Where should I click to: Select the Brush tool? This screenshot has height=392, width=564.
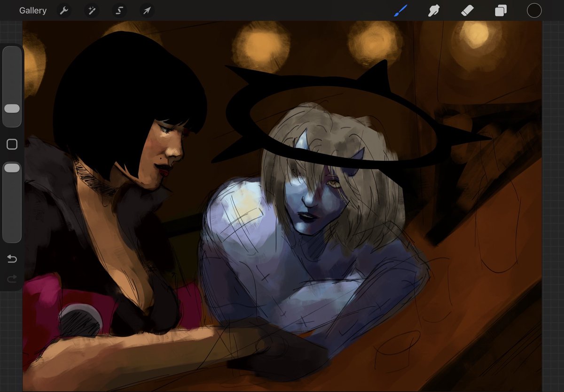tap(400, 10)
